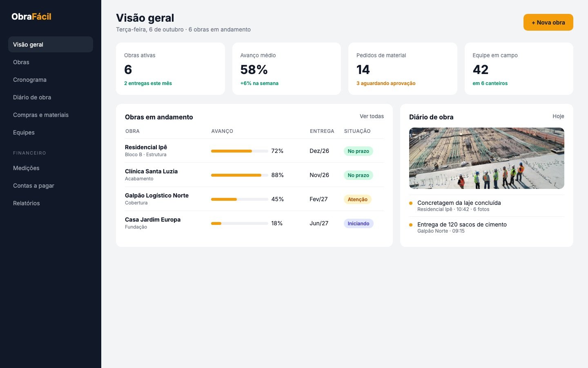Click No prazo badge for Clínica Santa Luzia

(x=359, y=175)
